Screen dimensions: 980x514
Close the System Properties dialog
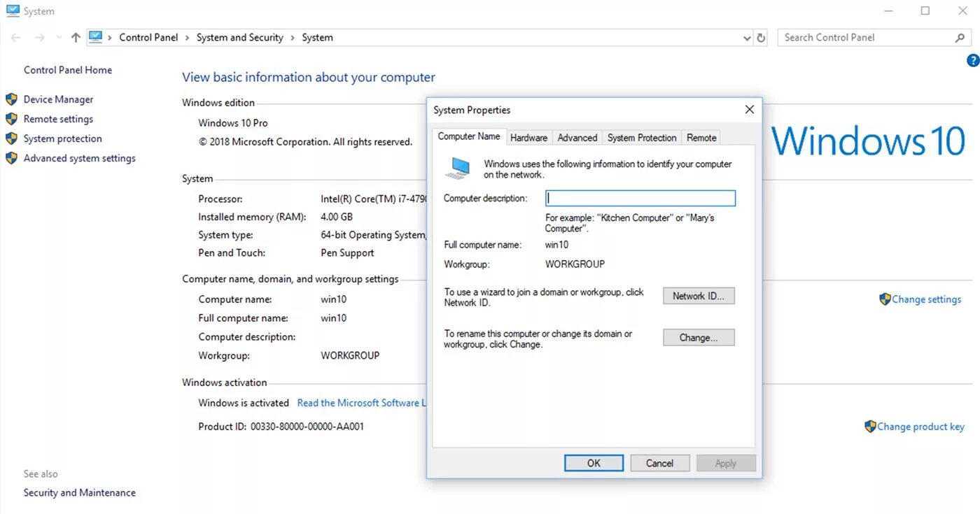[749, 110]
